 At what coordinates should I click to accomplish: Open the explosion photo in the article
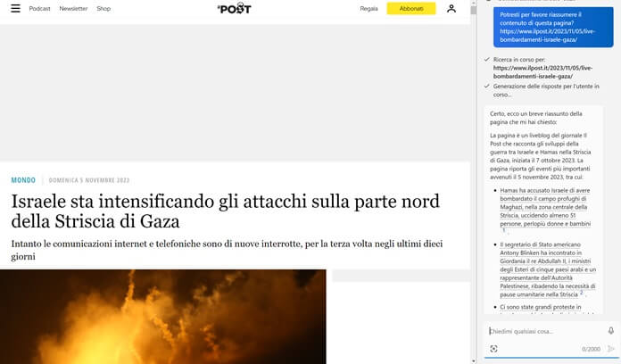163,317
